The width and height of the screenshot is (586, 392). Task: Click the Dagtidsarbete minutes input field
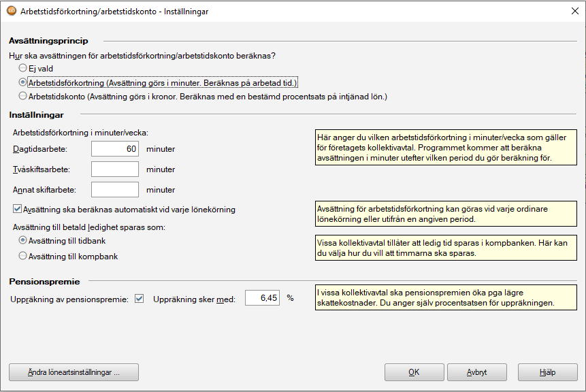click(115, 149)
